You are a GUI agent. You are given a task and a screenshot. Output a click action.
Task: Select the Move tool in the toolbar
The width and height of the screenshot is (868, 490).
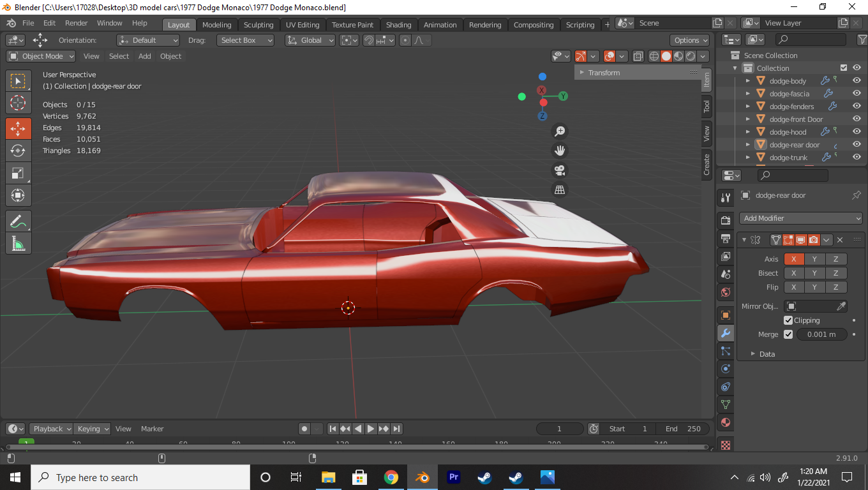click(x=18, y=128)
